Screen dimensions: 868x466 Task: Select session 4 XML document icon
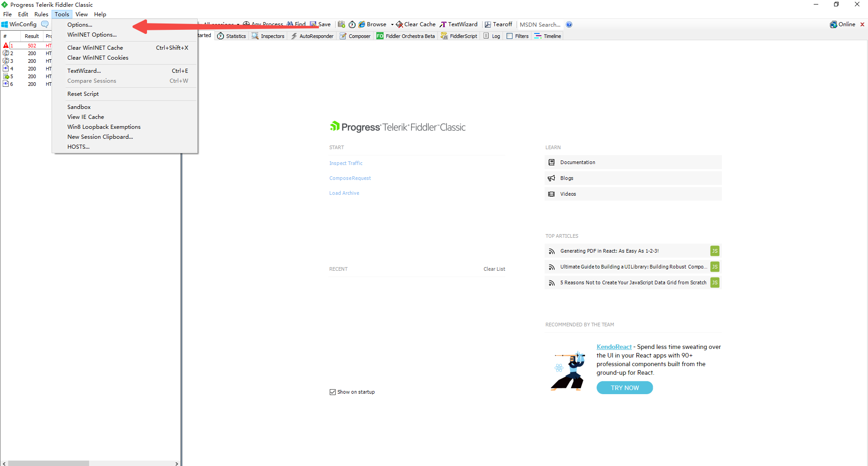pyautogui.click(x=6, y=69)
